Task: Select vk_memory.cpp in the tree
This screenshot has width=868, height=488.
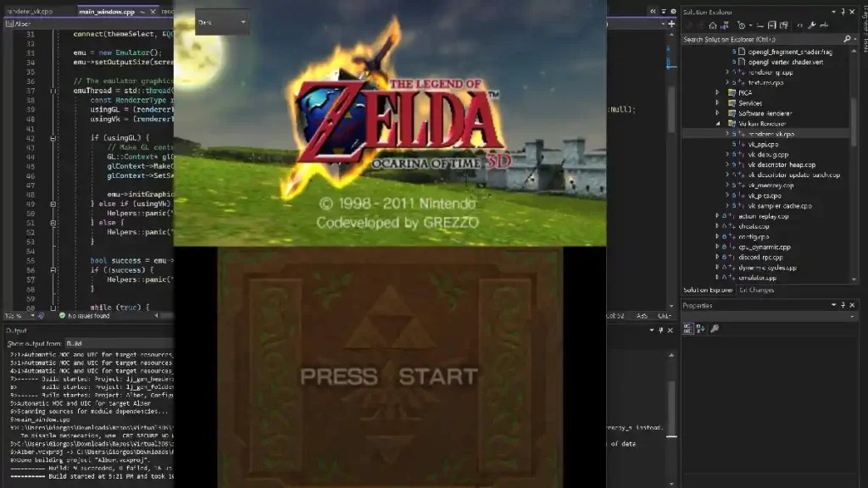Action: click(x=771, y=186)
